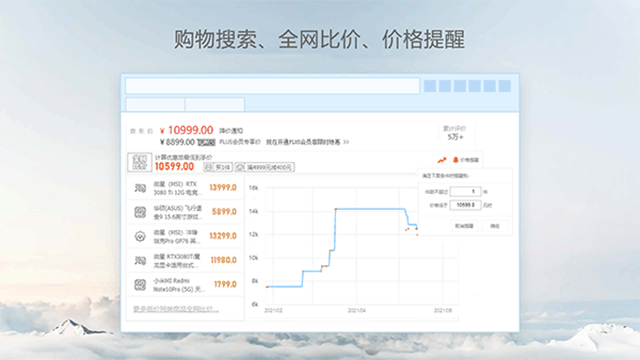Click the JD icon in the 5899.0 row
This screenshot has height=360, width=640.
point(140,212)
